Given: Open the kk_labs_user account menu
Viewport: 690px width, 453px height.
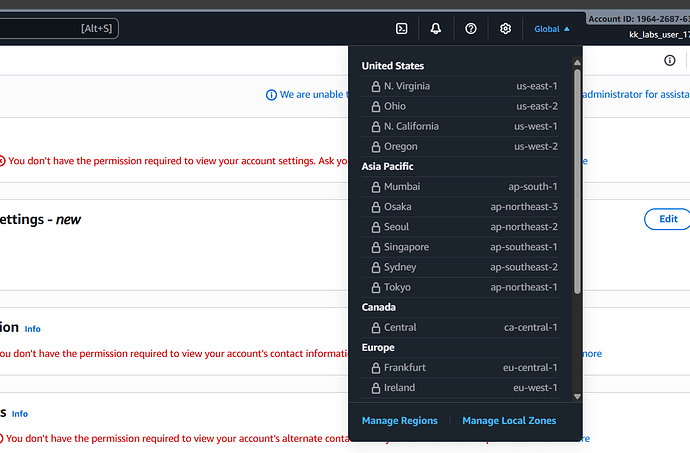Looking at the screenshot, I should pos(654,35).
